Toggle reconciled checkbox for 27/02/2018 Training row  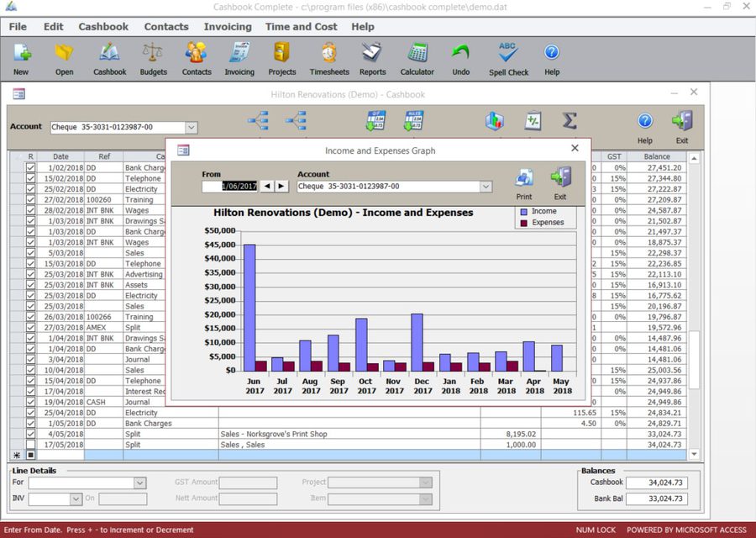point(30,199)
